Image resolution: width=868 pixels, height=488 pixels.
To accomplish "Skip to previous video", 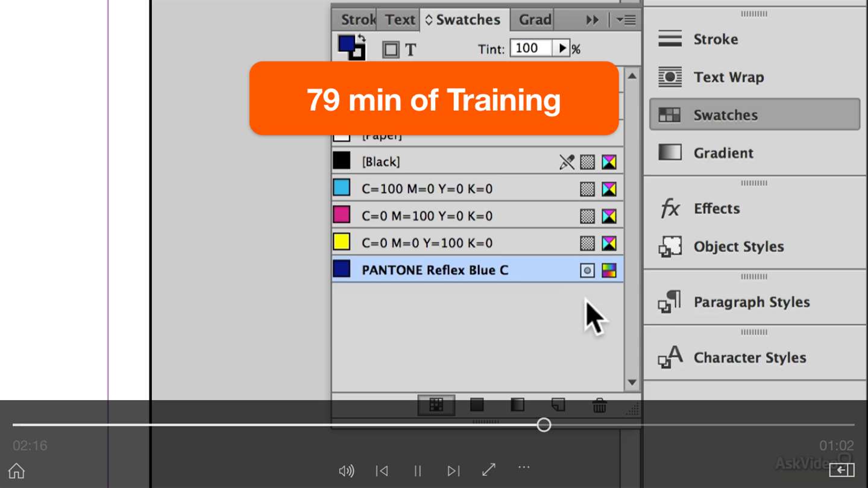I will pos(382,471).
